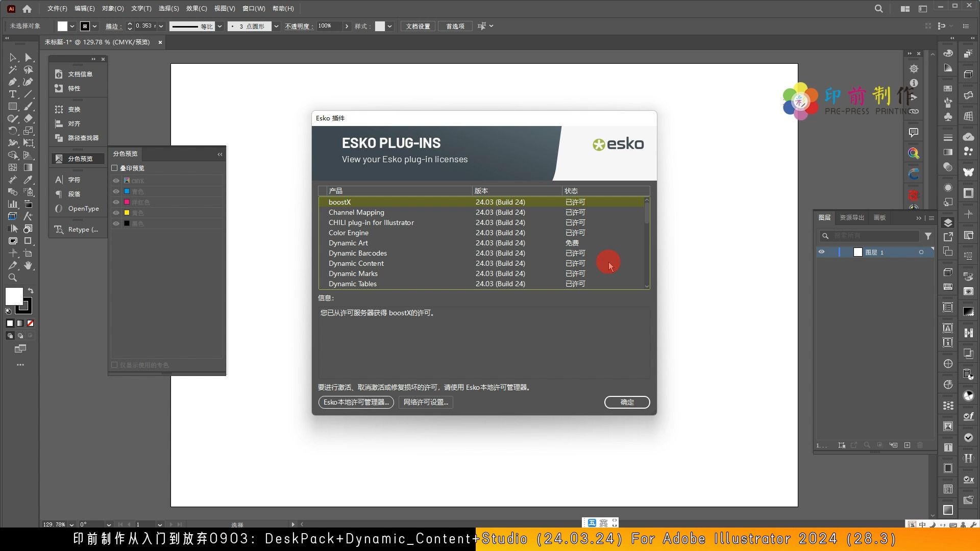Open the Layers panel icon in dock

tap(948, 223)
